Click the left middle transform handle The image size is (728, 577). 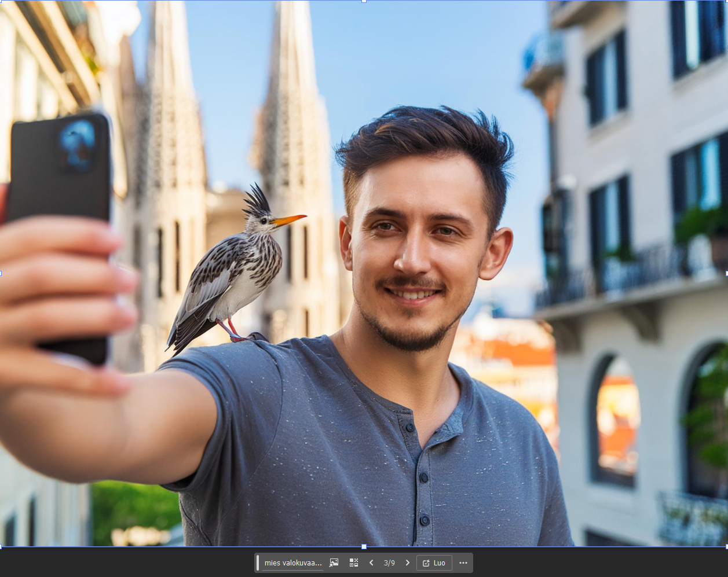click(x=1, y=273)
